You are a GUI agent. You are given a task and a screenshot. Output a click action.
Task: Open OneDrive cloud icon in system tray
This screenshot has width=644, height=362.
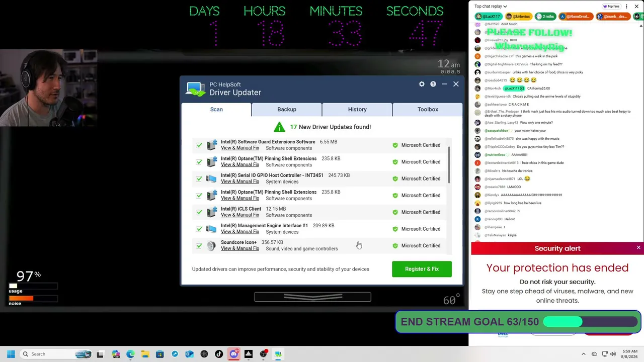pos(594,354)
